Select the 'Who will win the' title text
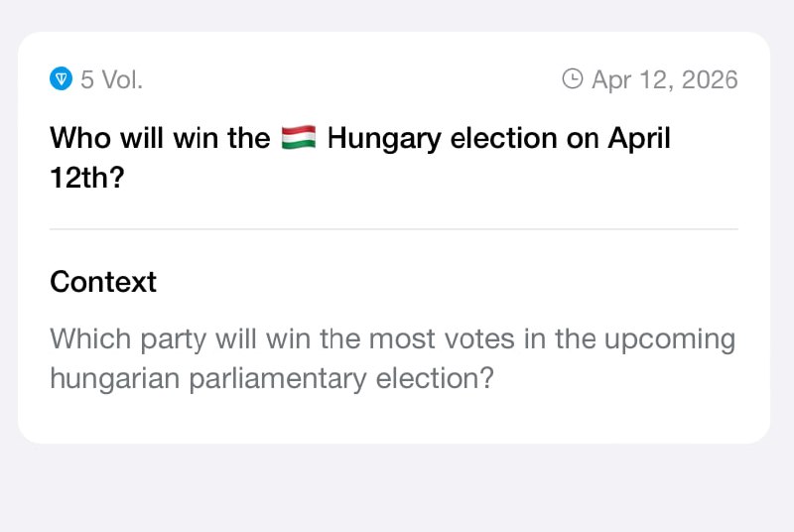The width and height of the screenshot is (794, 532). [159, 138]
